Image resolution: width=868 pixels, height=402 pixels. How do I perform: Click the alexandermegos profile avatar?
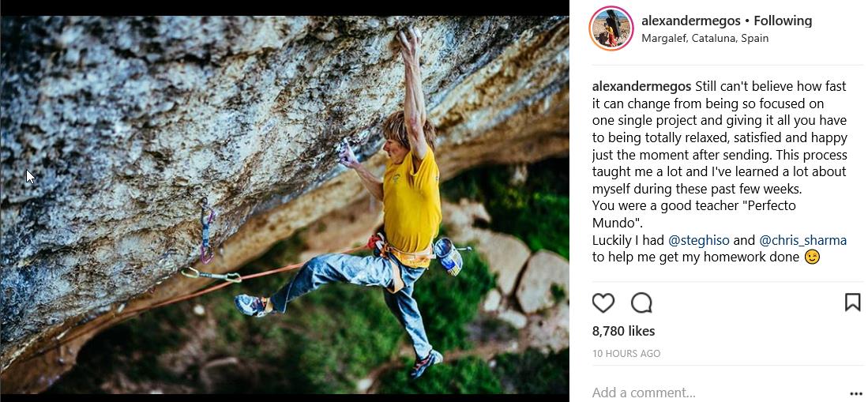coord(611,28)
